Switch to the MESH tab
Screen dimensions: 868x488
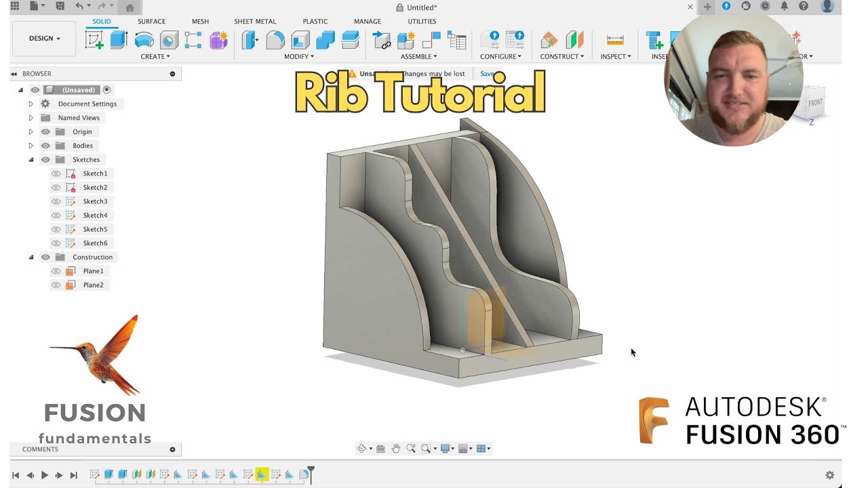click(200, 22)
